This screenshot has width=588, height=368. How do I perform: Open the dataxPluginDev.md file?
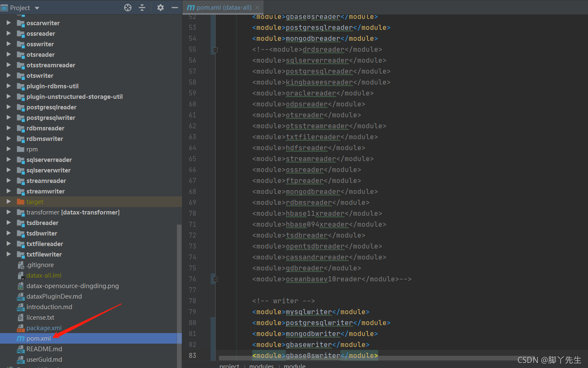(x=54, y=297)
